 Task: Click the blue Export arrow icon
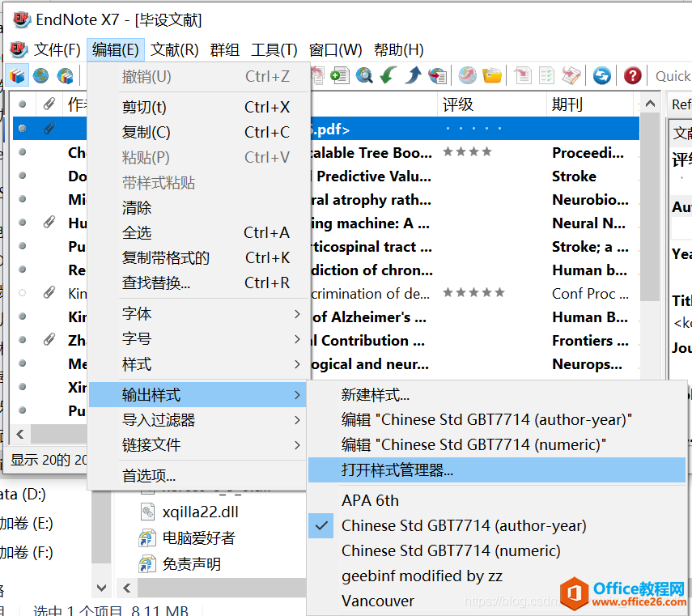(413, 75)
